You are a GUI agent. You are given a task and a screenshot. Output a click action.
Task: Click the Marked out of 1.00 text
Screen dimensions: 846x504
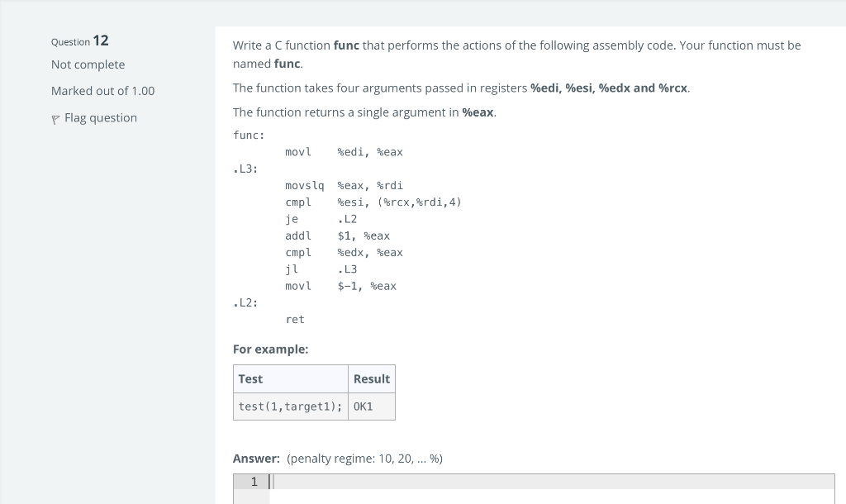(x=102, y=90)
